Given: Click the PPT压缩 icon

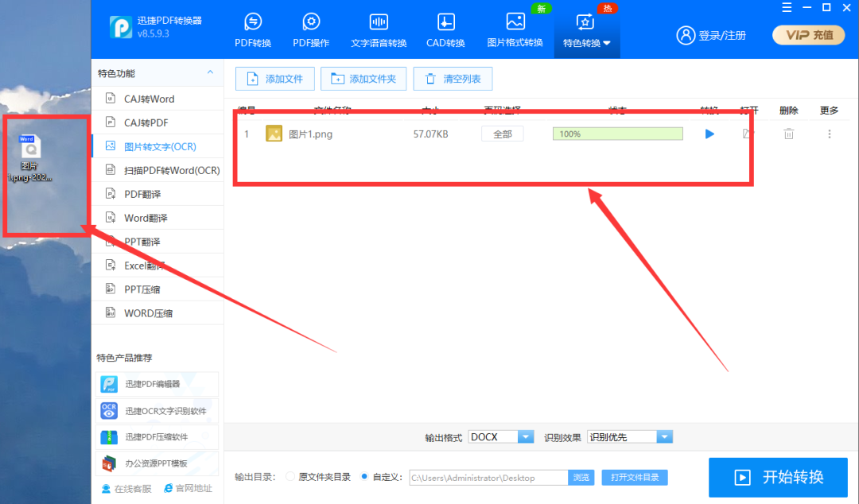Looking at the screenshot, I should pos(111,289).
